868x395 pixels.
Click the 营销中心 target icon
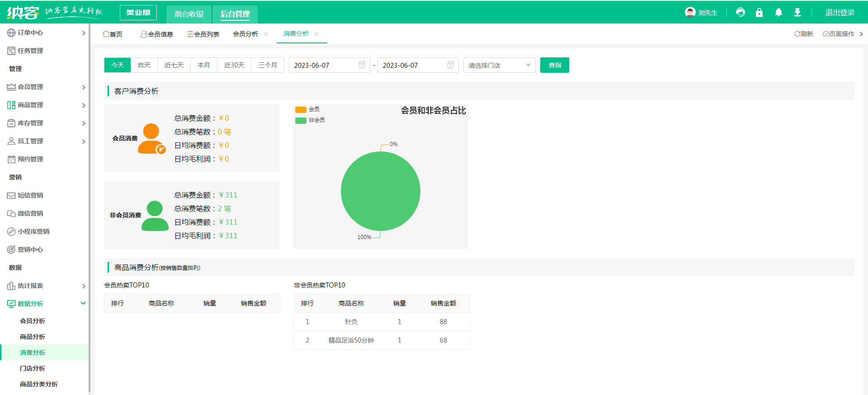pyautogui.click(x=11, y=249)
